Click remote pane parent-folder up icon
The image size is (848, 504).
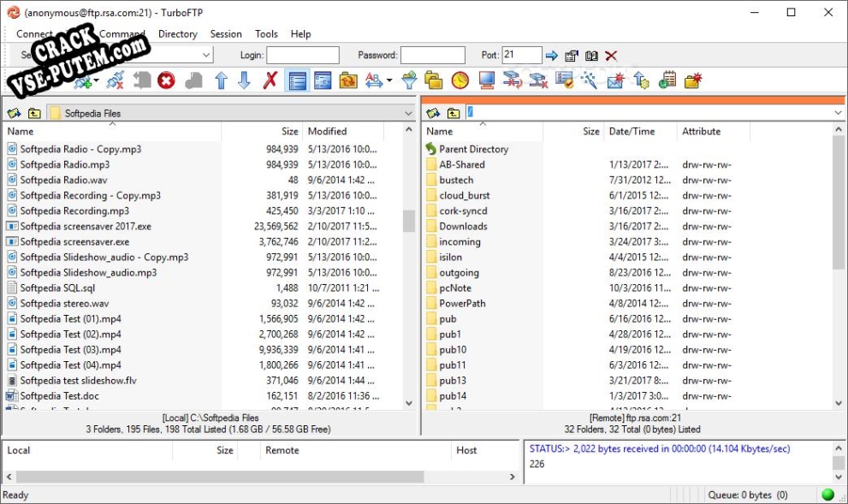454,113
